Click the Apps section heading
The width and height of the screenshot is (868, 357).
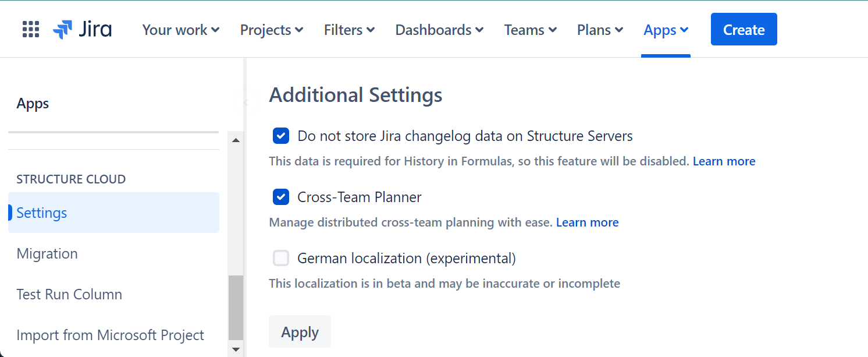[33, 103]
